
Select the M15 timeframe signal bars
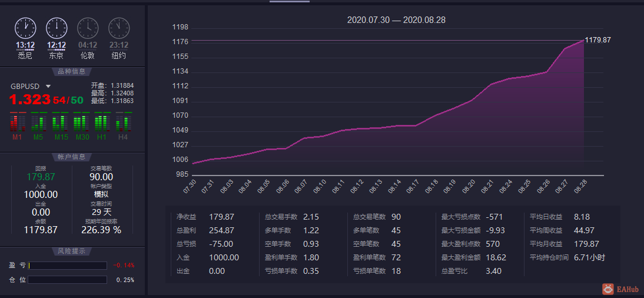pos(59,122)
